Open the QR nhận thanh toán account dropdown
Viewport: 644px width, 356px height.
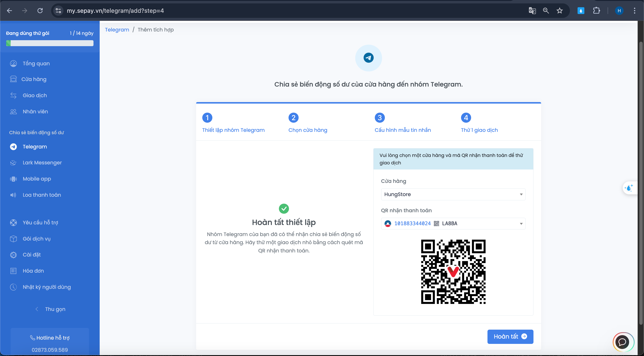(x=453, y=224)
